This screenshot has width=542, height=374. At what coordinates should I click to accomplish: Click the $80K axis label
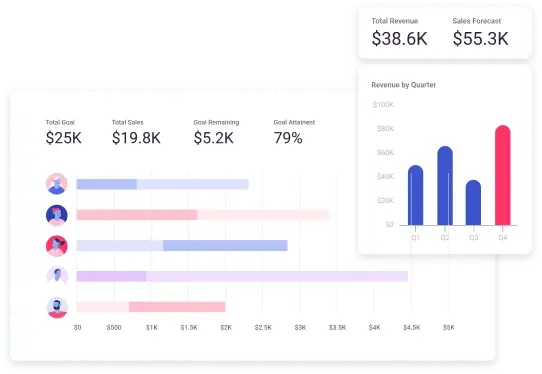pos(385,129)
